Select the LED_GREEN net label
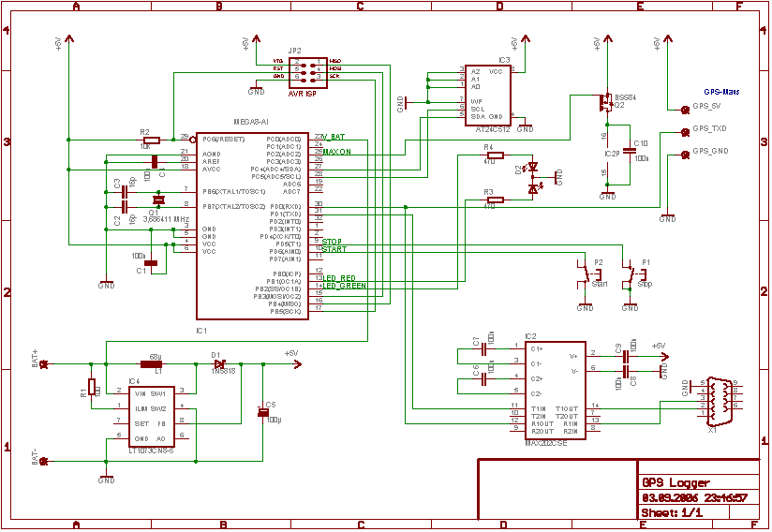This screenshot has width=772, height=532. click(x=345, y=286)
